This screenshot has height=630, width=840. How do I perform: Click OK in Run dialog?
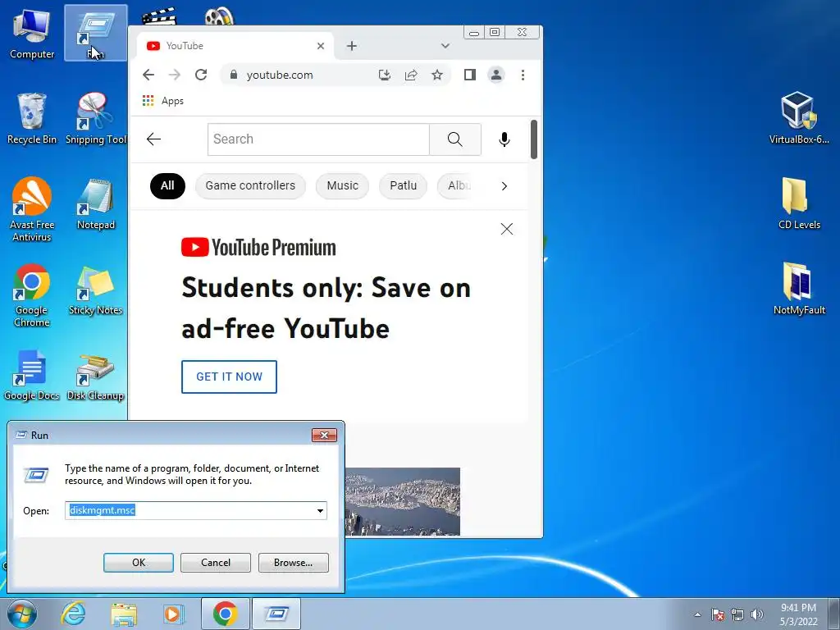138,563
